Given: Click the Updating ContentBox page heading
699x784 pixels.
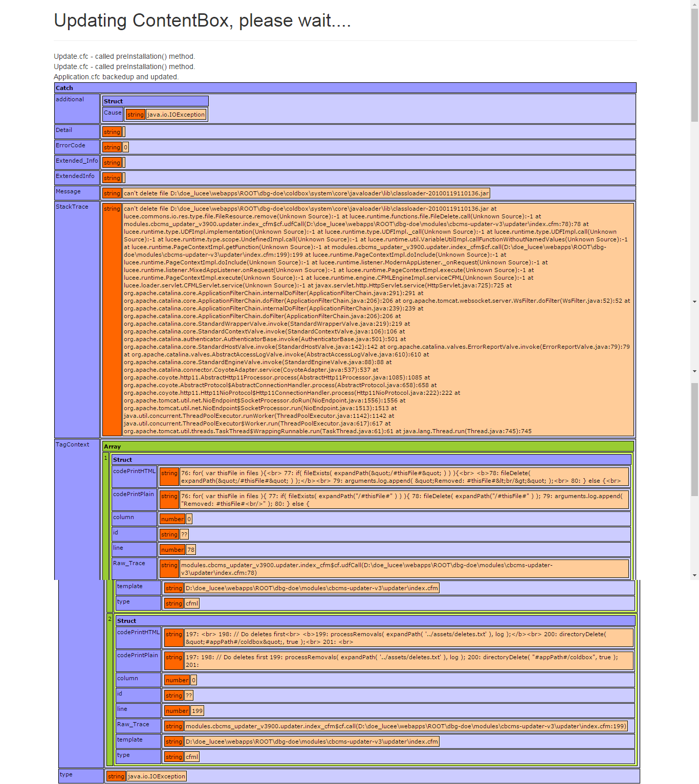Looking at the screenshot, I should pos(202,20).
